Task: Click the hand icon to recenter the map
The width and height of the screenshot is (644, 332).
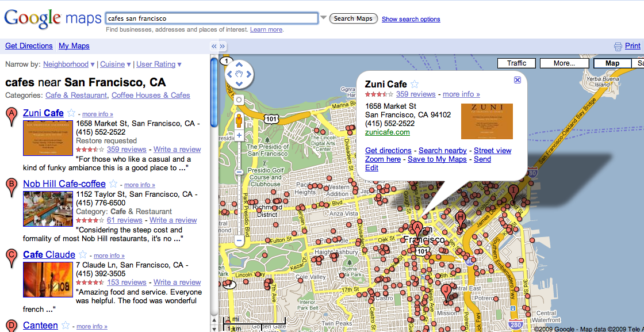Action: [240, 74]
